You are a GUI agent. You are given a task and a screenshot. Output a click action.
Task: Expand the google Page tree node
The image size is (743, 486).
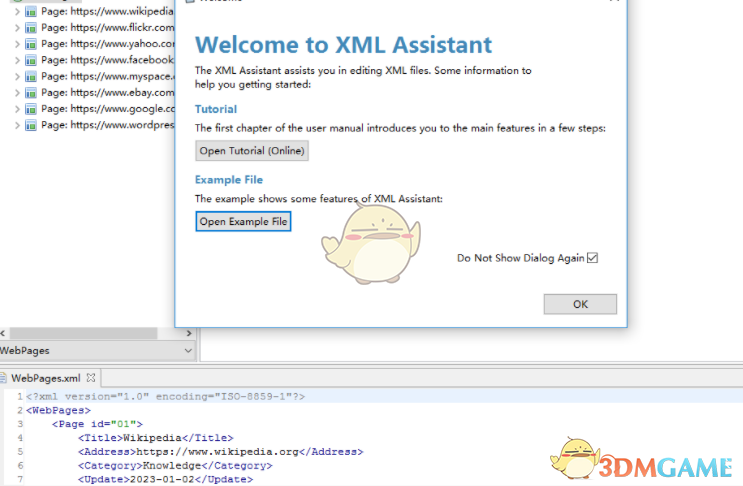pos(17,109)
